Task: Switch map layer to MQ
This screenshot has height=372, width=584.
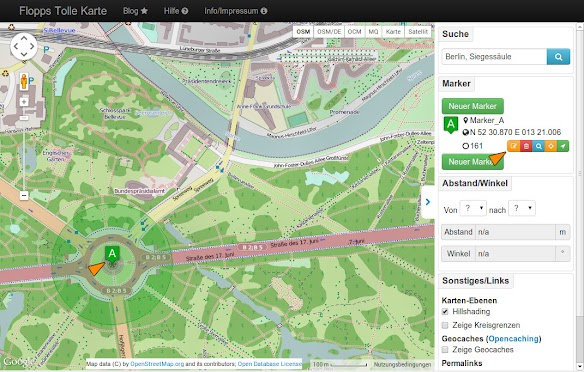Action: [373, 32]
